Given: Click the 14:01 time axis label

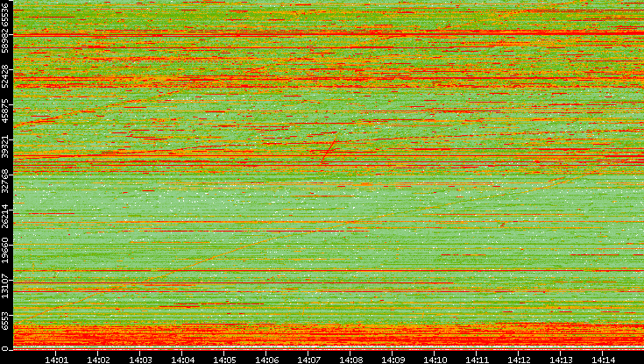Looking at the screenshot, I should tap(56, 359).
